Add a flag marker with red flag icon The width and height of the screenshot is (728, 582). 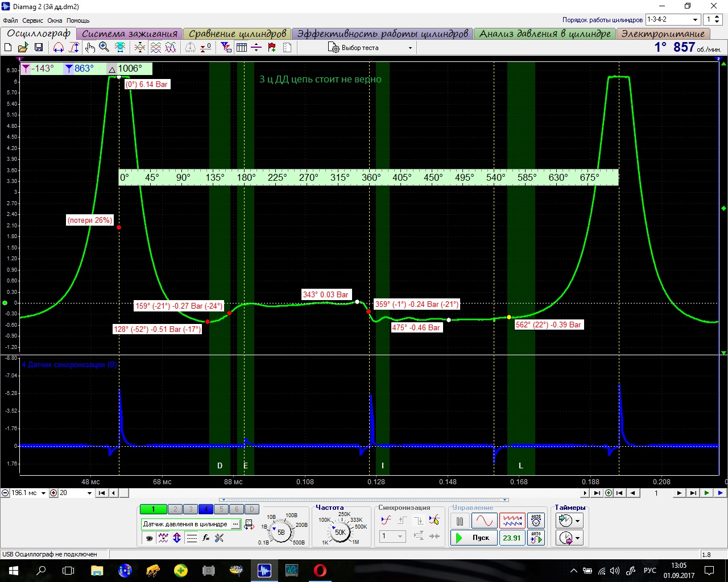[x=272, y=47]
